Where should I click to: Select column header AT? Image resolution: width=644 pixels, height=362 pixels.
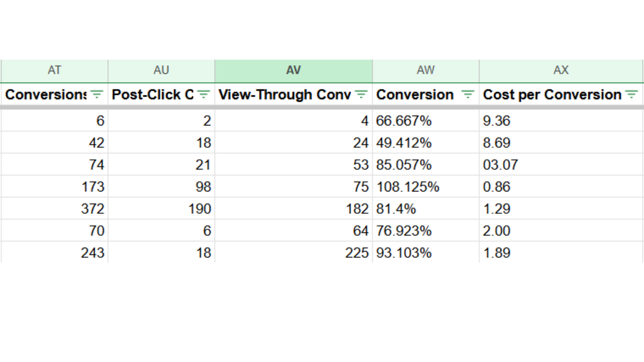click(x=54, y=70)
